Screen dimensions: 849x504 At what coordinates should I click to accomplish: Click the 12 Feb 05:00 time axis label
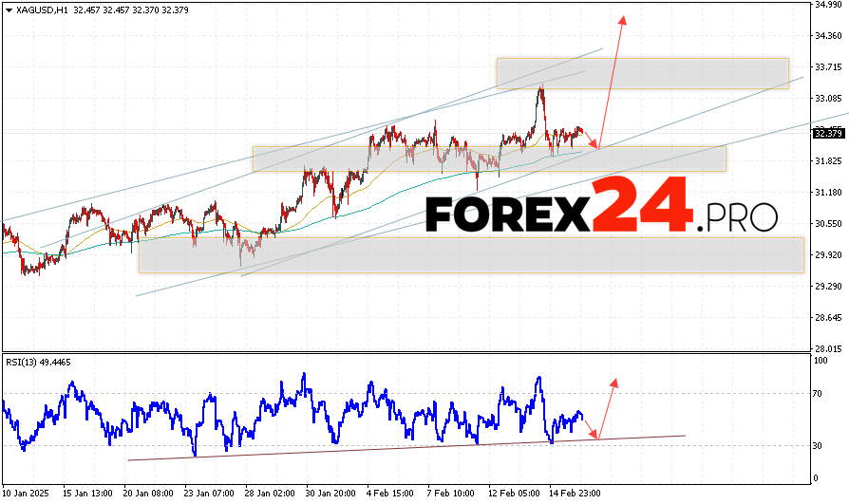pos(513,494)
